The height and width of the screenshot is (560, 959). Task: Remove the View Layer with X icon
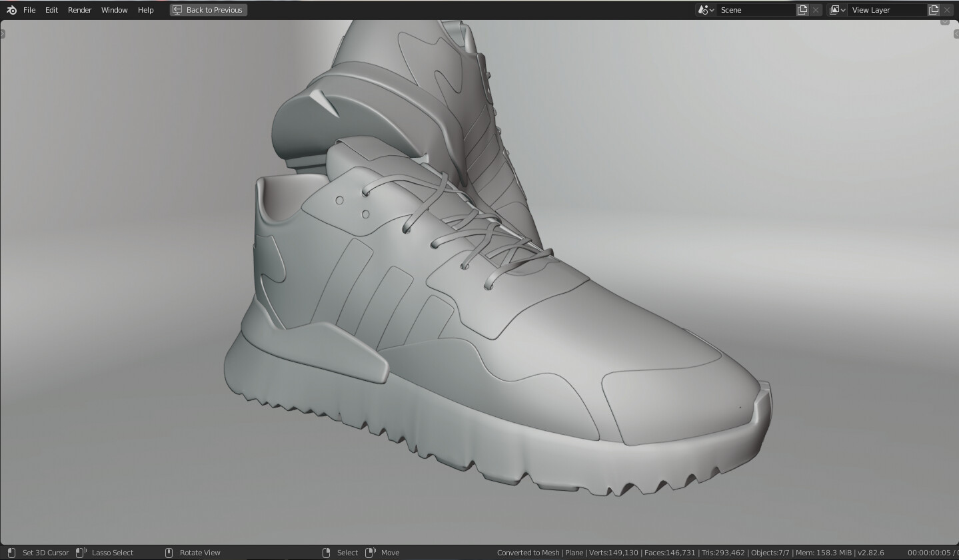[x=947, y=10]
